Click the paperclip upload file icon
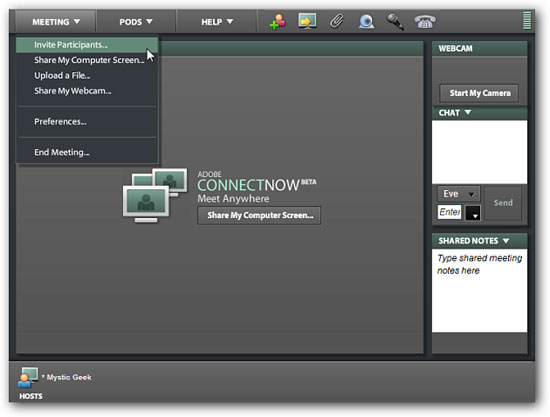The height and width of the screenshot is (417, 550). (x=336, y=21)
